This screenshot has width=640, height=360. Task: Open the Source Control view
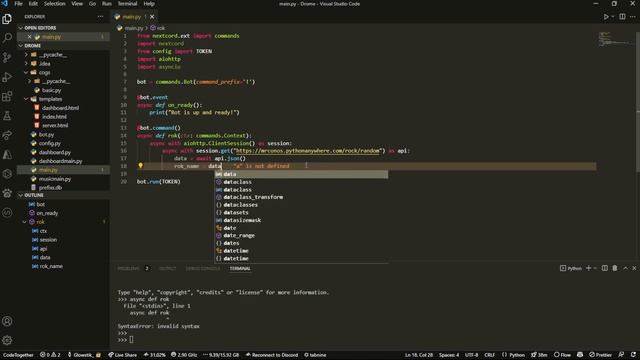7,57
